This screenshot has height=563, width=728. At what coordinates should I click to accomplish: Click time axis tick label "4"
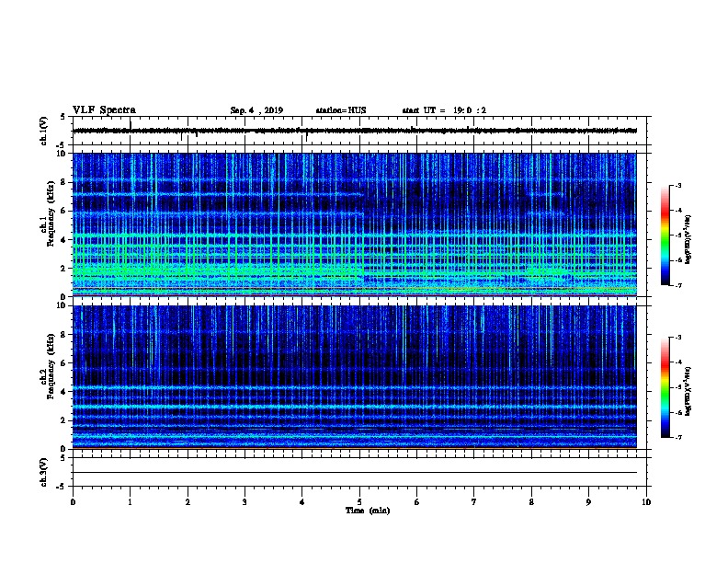[x=302, y=502]
